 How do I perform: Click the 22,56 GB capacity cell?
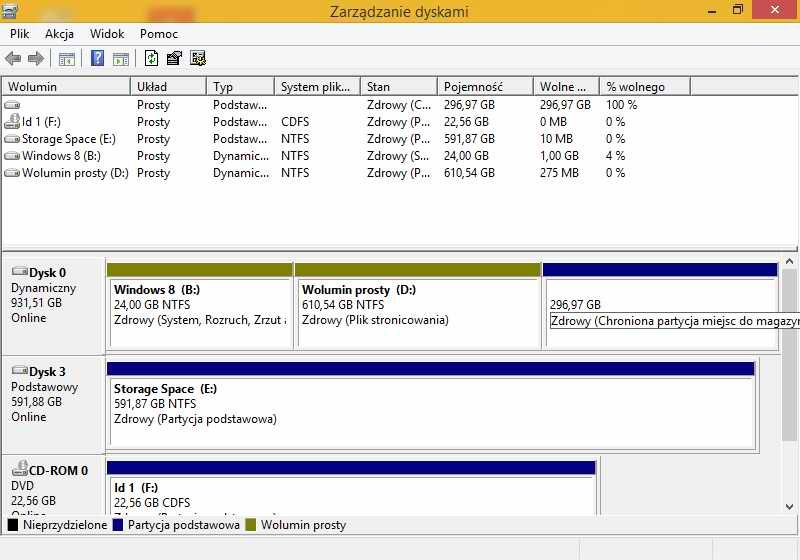tap(466, 122)
